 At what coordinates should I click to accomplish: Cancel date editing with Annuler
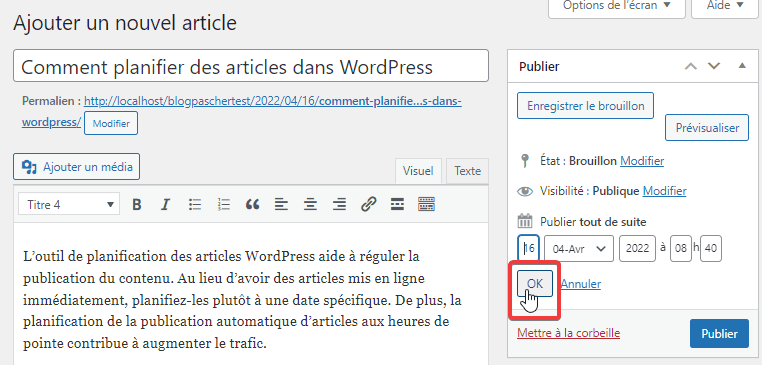coord(581,284)
